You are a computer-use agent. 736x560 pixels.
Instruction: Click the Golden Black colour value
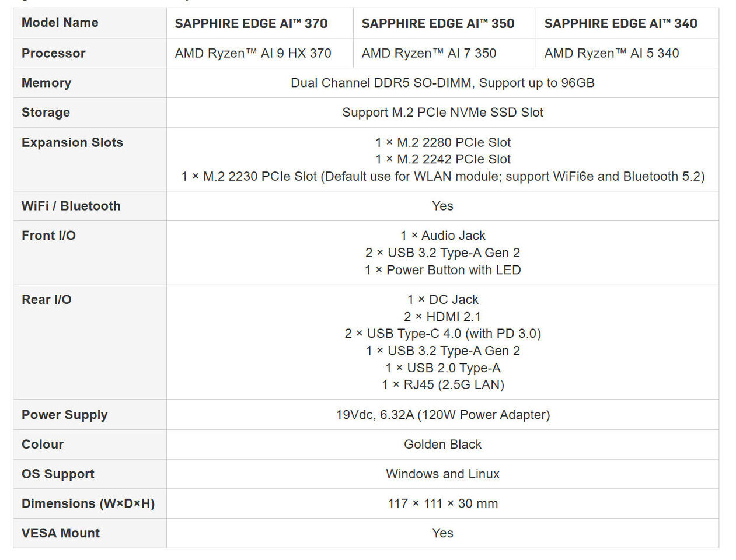coord(442,444)
